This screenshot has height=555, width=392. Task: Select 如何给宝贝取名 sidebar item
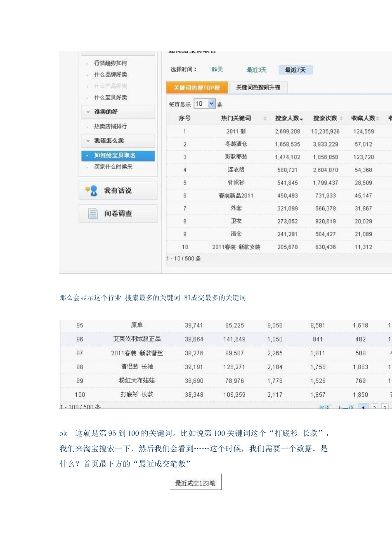118,156
